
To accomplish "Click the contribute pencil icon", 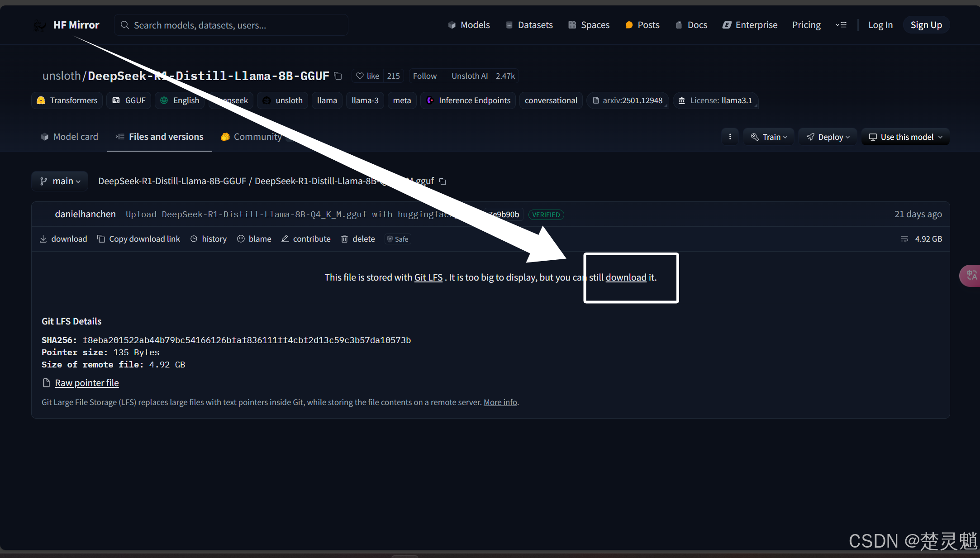I will 285,239.
